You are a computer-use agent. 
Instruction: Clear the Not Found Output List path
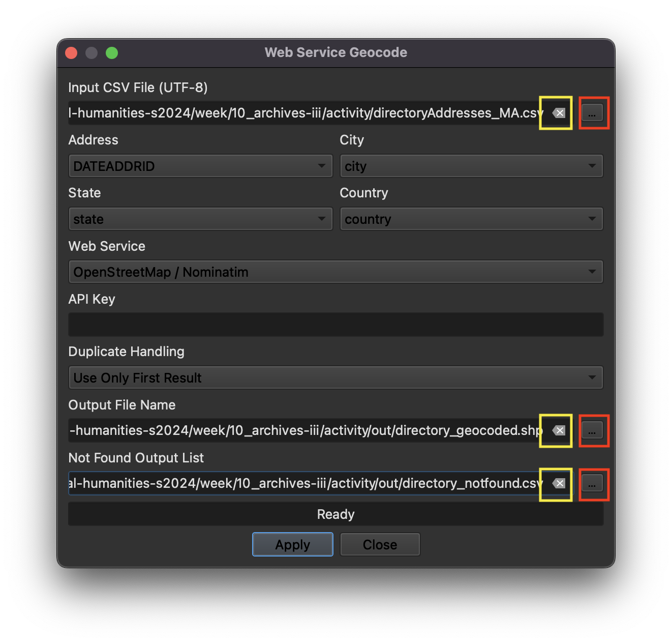(x=559, y=483)
